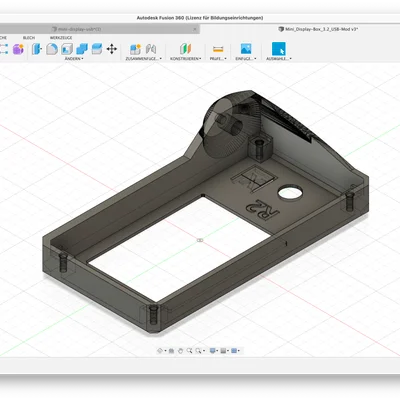Open the ÄNDERN dropdown menu
The width and height of the screenshot is (400, 400).
(x=74, y=59)
